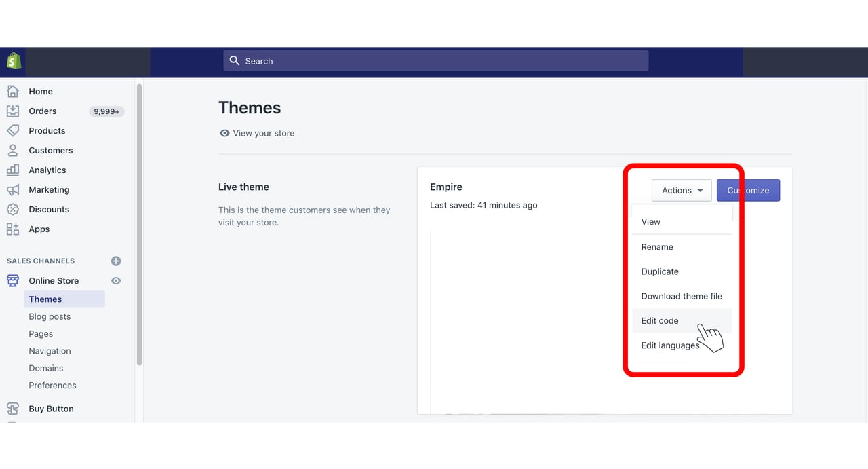Click the SALES CHANNELS label
Image resolution: width=868 pixels, height=469 pixels.
pos(41,261)
